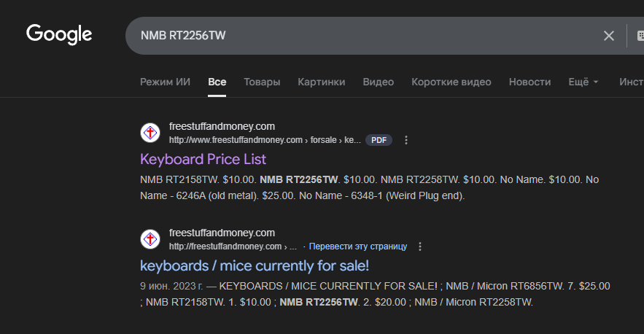Clear the search query with X

[608, 36]
